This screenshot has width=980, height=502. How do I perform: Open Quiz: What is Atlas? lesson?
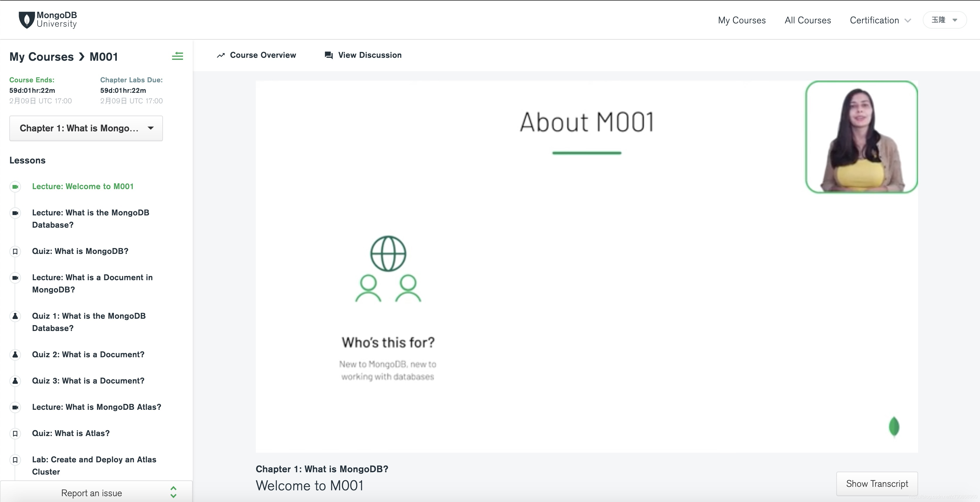pos(71,433)
